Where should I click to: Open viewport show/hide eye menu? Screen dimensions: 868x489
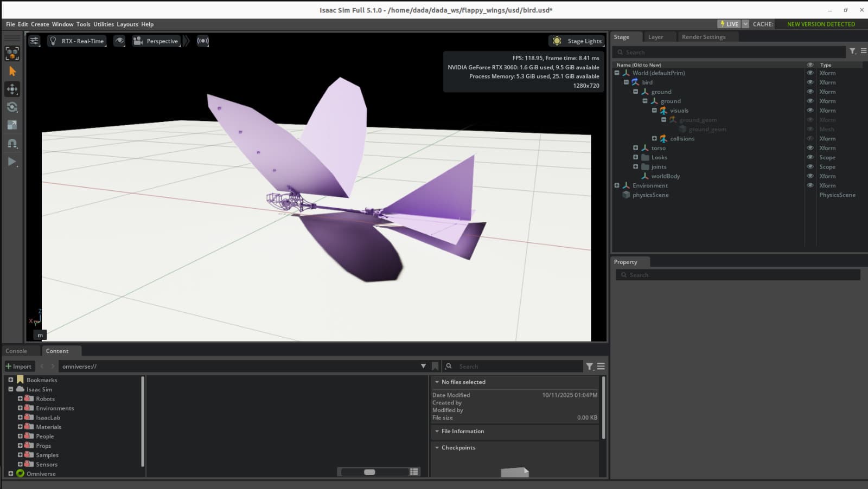click(x=119, y=41)
